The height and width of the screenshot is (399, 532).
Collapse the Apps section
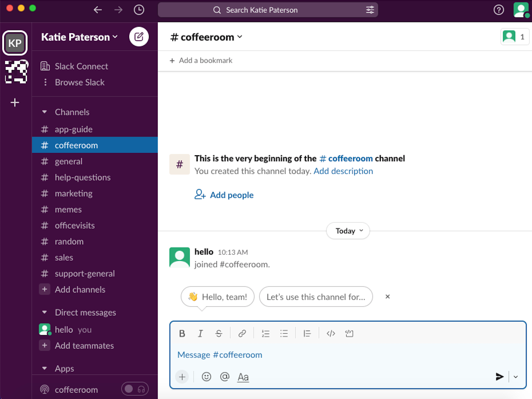[x=44, y=368]
